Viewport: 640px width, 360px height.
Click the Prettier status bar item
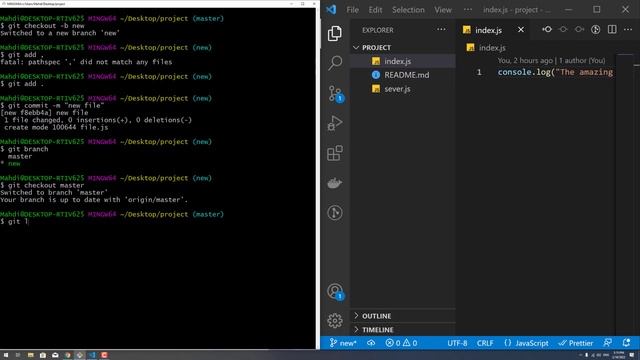pos(576,343)
